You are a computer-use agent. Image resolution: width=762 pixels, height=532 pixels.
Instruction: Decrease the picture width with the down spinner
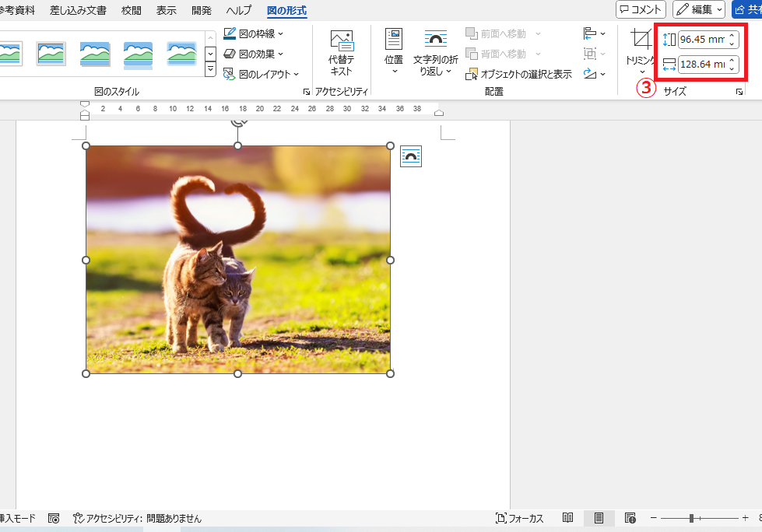click(732, 68)
